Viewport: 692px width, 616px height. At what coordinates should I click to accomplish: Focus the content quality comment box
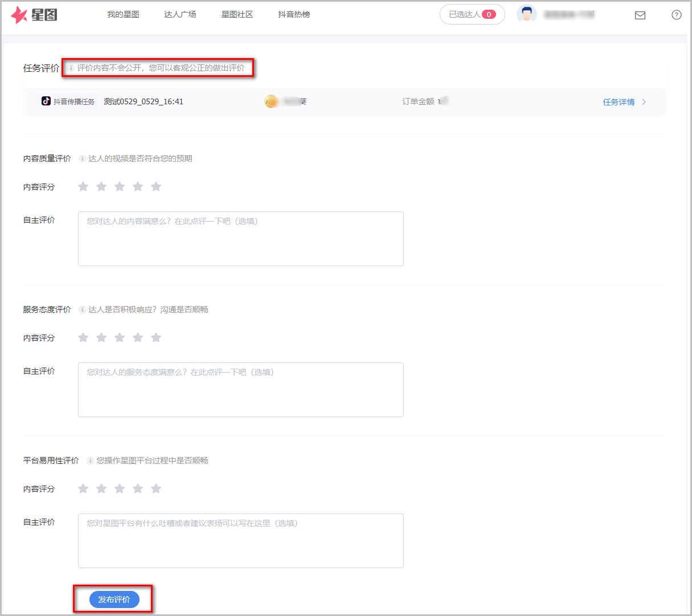(240, 239)
